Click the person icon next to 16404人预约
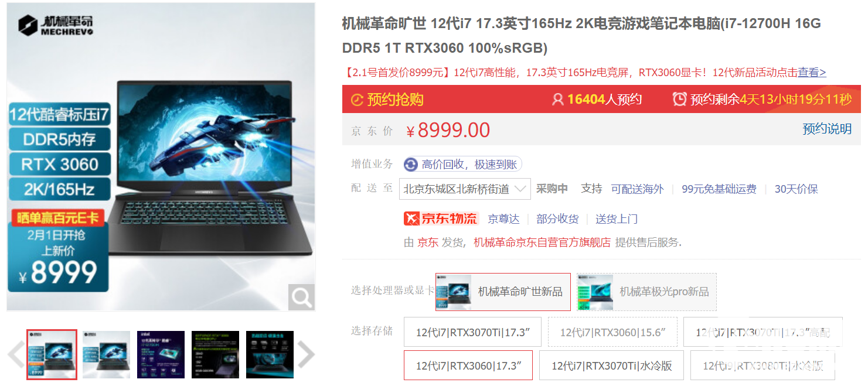 [557, 100]
